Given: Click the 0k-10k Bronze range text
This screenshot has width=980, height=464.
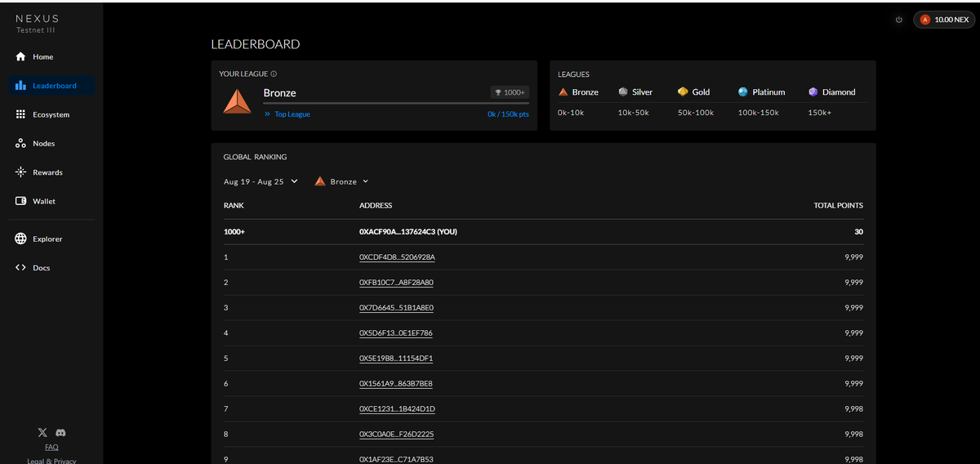Looking at the screenshot, I should coord(571,113).
